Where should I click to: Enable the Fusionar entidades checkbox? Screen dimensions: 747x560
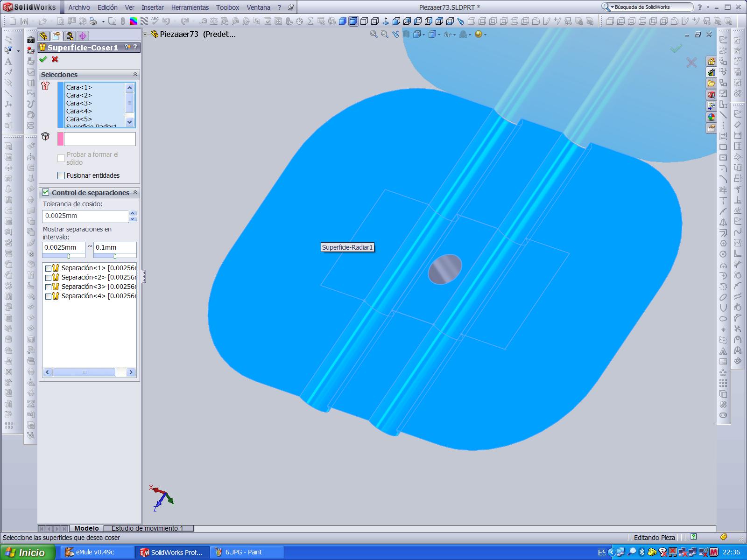pos(61,175)
